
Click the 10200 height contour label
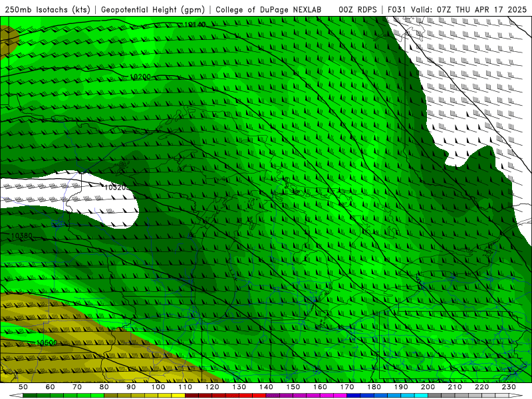point(140,77)
